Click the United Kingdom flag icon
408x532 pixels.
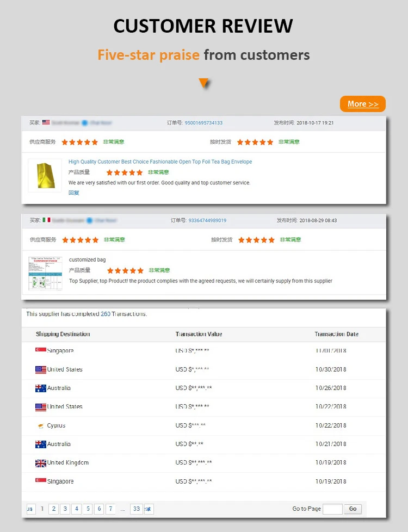click(41, 463)
